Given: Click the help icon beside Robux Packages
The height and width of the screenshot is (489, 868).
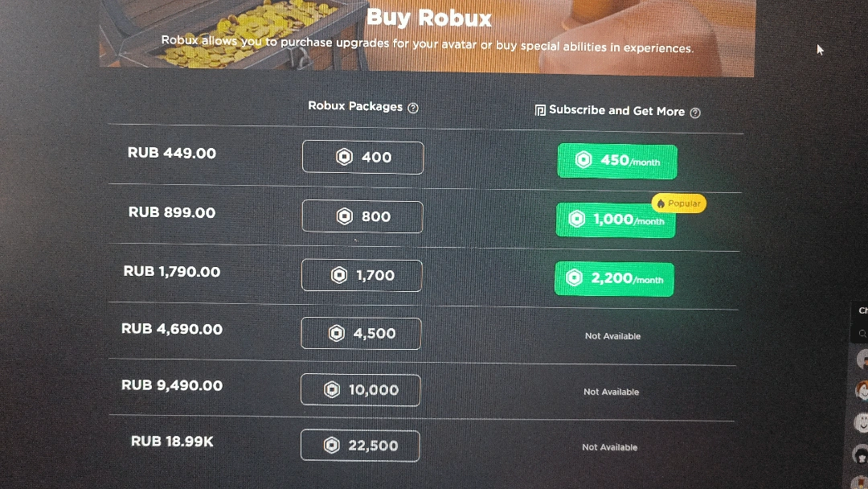Looking at the screenshot, I should pos(413,108).
